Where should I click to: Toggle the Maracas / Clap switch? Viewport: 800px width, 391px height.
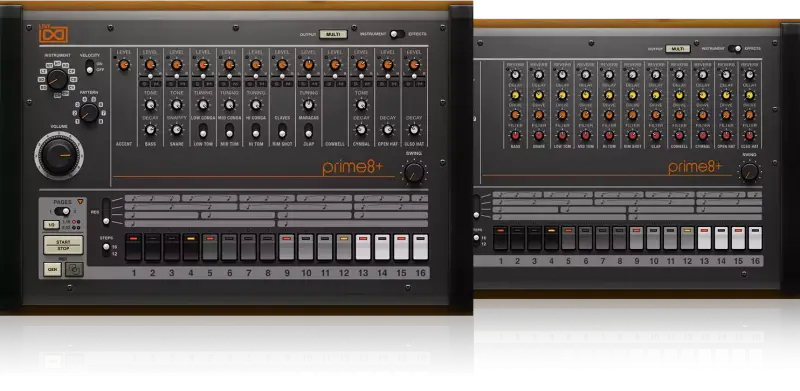click(308, 131)
